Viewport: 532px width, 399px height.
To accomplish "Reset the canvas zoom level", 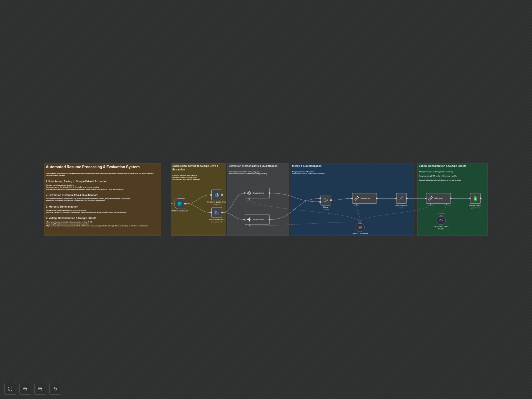I will [x=55, y=389].
